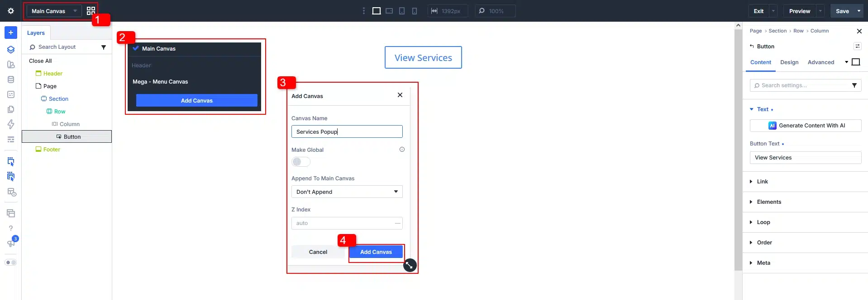Open the Main Canvas dropdown

54,11
